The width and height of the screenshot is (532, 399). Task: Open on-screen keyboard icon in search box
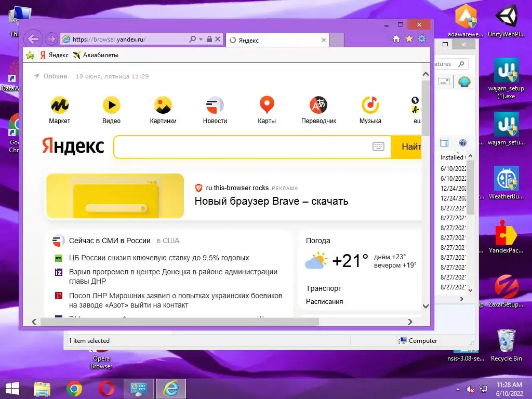click(x=378, y=147)
